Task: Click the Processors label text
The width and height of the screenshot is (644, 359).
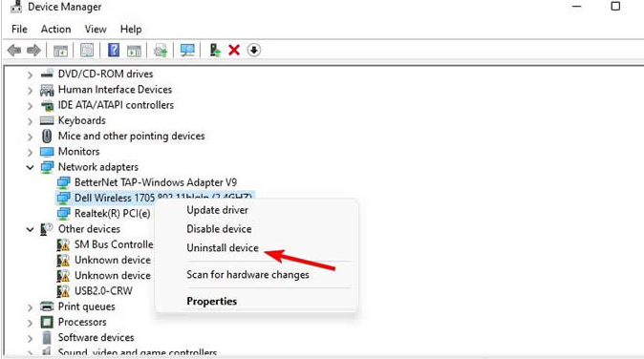Action: pyautogui.click(x=82, y=322)
